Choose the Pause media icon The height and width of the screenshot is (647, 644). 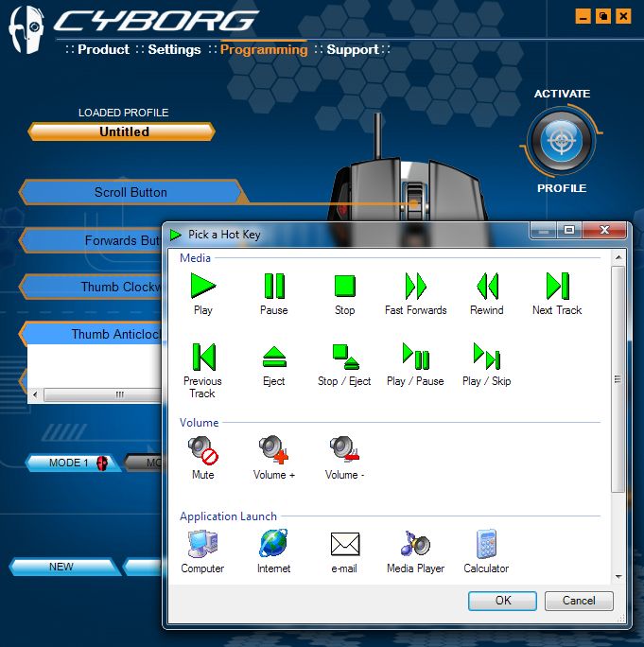tap(274, 286)
